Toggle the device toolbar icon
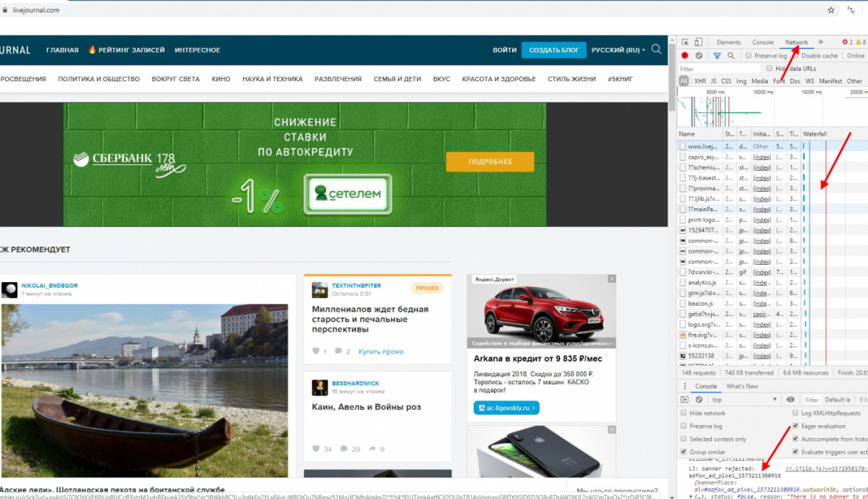The image size is (868, 499). pos(699,43)
